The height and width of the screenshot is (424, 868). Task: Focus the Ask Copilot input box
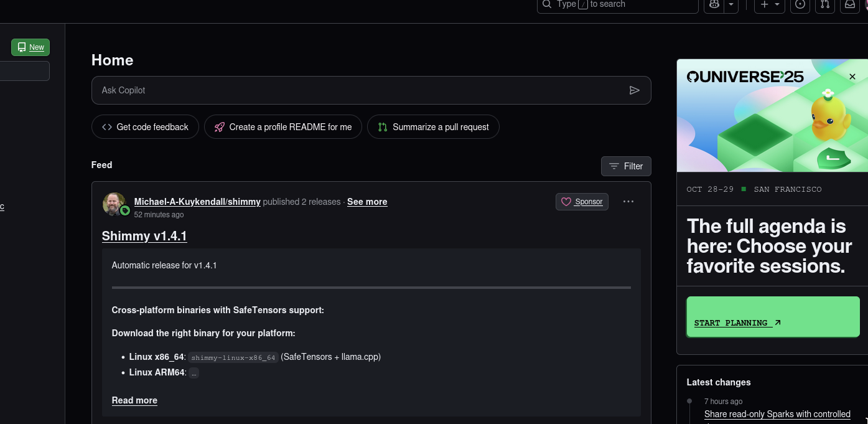tap(371, 90)
